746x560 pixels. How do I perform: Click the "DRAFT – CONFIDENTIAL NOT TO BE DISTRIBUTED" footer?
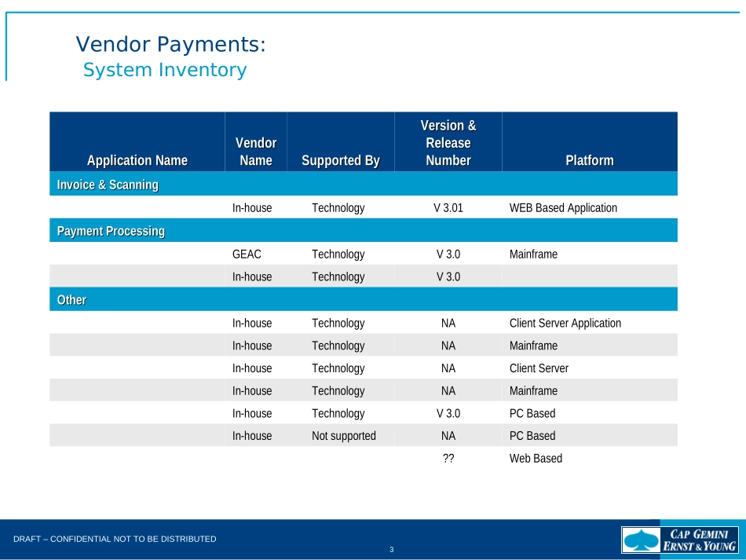point(115,539)
